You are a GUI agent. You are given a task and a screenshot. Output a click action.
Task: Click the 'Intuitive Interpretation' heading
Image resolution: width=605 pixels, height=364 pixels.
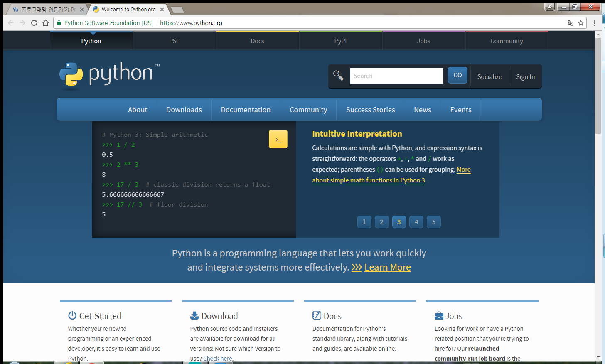357,134
